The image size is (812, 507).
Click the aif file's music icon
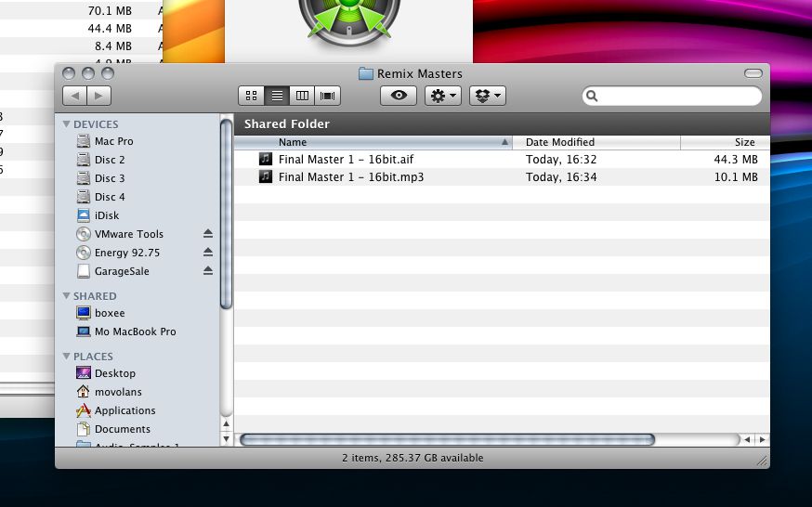coord(265,159)
